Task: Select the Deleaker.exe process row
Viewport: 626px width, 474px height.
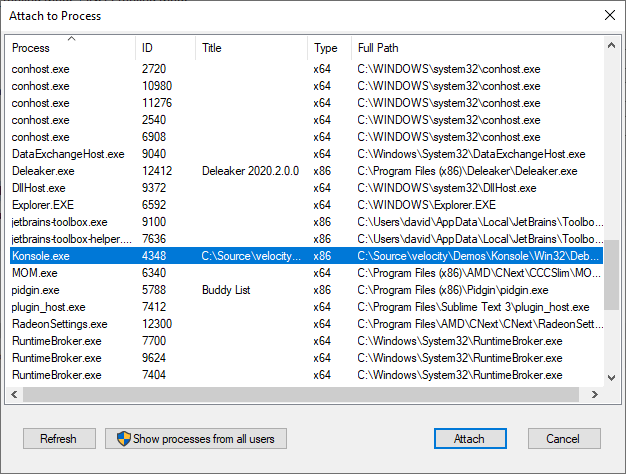Action: 306,171
